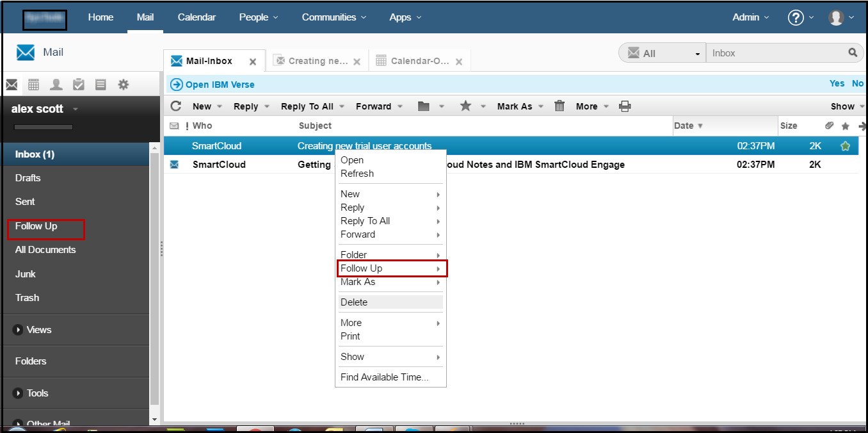Viewport: 868px width, 433px height.
Task: Open the Forward dropdown in toolbar
Action: tap(400, 106)
